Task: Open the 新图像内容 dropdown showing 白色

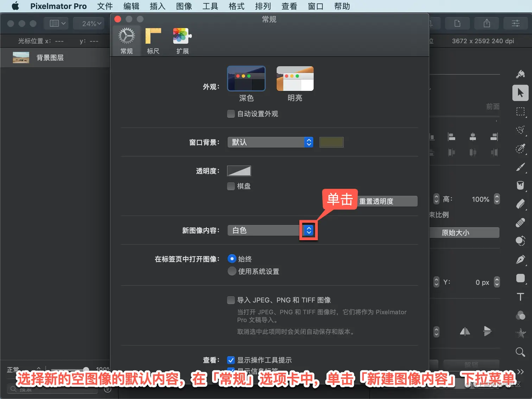Action: pos(270,230)
